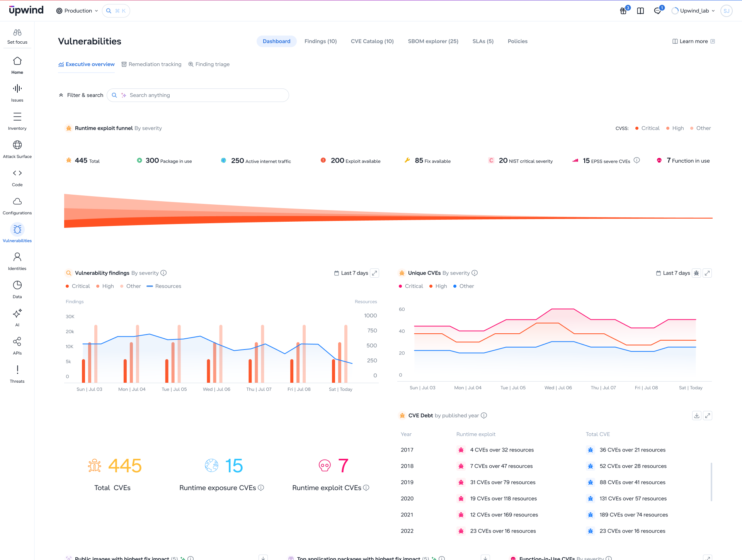Toggle High series in Vulnerability findings legend
742x560 pixels.
coord(105,286)
